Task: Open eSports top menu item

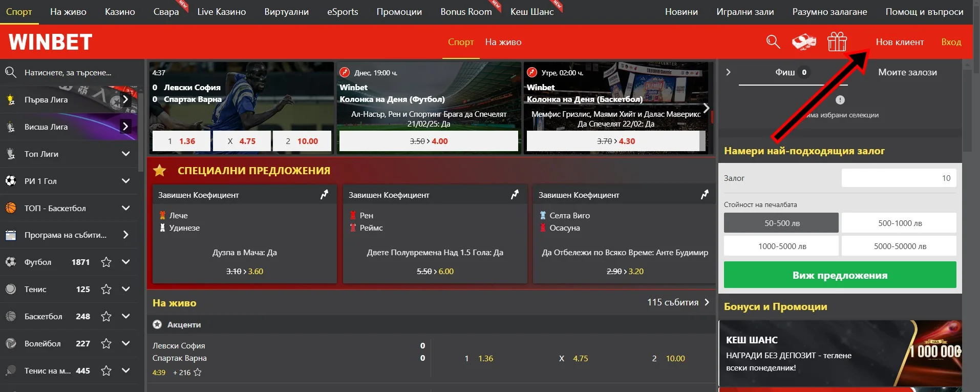Action: click(x=343, y=12)
